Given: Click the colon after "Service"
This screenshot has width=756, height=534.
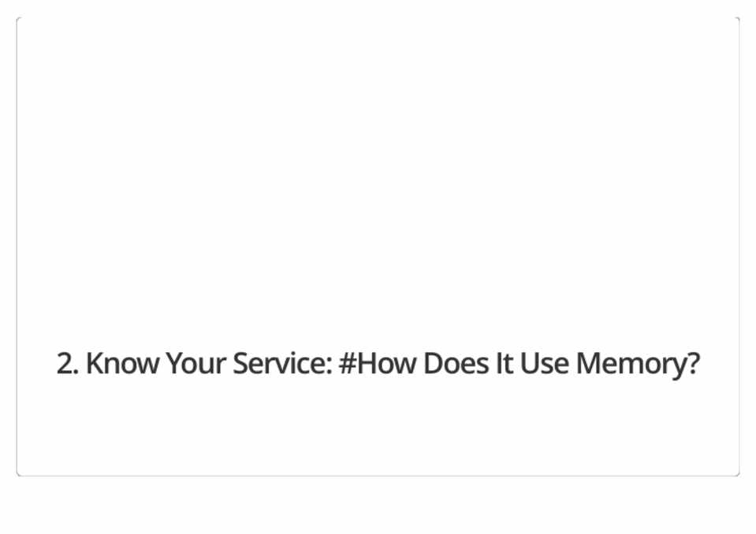Looking at the screenshot, I should click(328, 366).
